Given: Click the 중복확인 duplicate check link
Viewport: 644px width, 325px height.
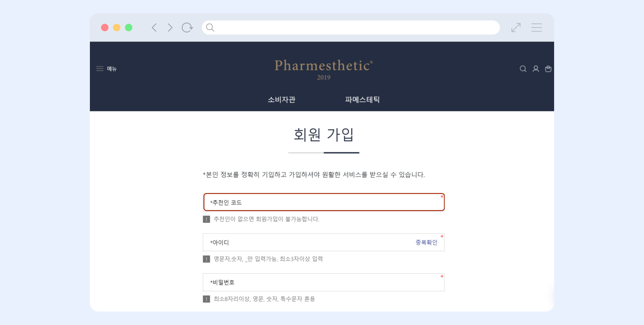Looking at the screenshot, I should click(x=426, y=242).
